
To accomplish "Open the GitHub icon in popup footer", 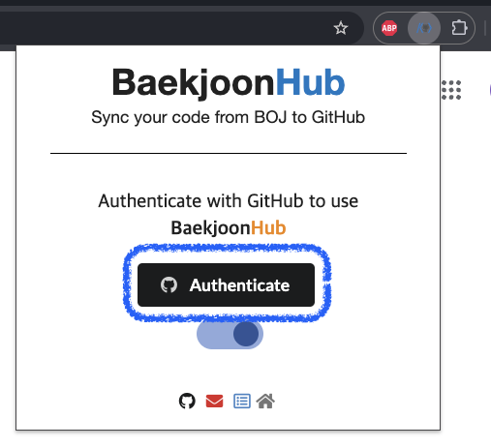I will (x=187, y=401).
